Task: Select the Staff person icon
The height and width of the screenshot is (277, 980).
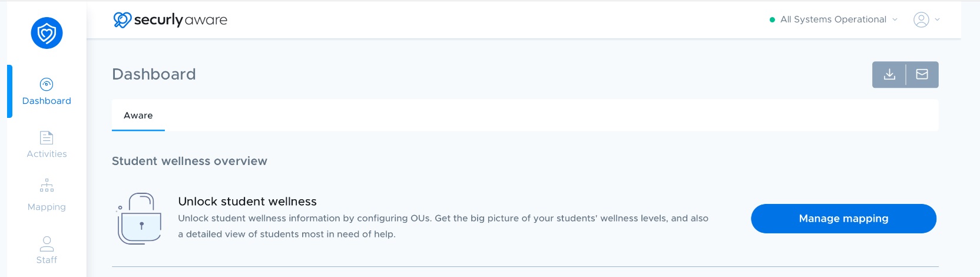Action: [x=47, y=243]
